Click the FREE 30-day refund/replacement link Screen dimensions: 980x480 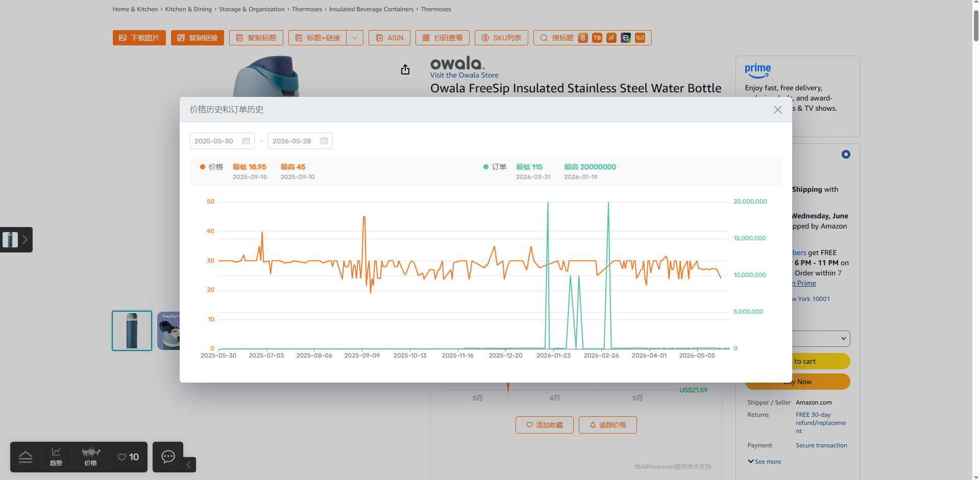click(x=821, y=423)
